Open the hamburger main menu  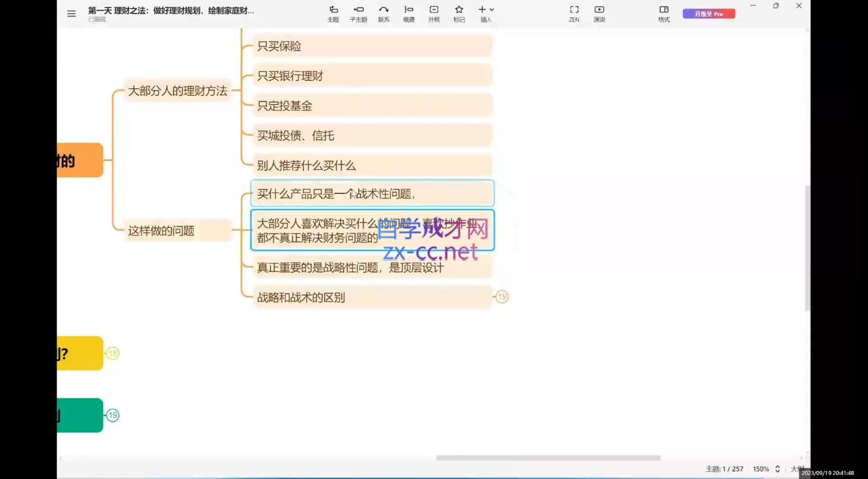pyautogui.click(x=71, y=13)
